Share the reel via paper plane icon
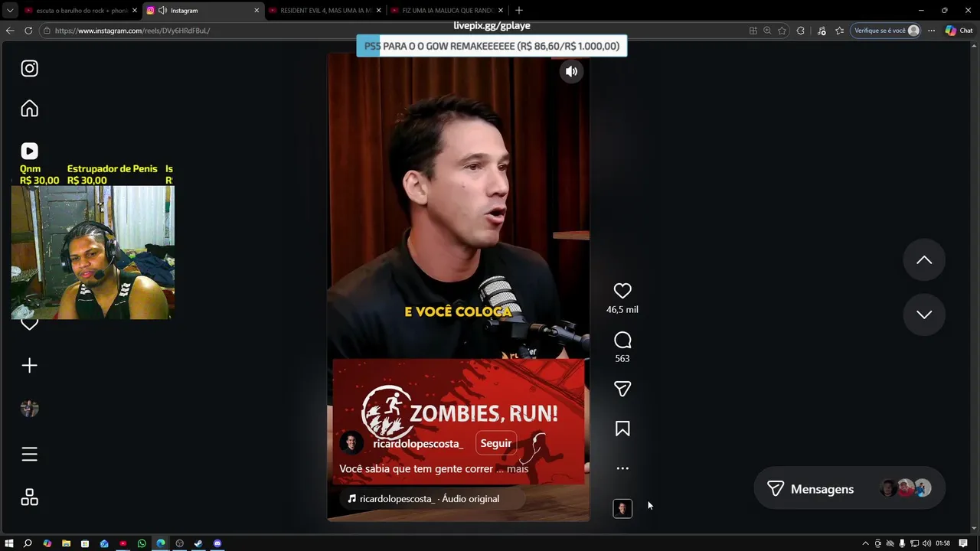Viewport: 980px width, 551px height. 622,389
